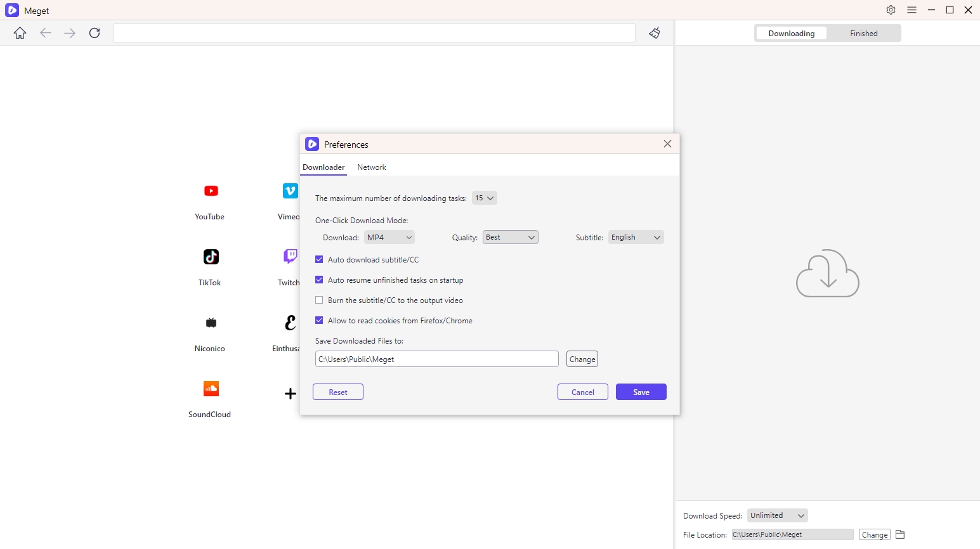The image size is (980, 549).
Task: Go to the browser home page
Action: pyautogui.click(x=20, y=33)
